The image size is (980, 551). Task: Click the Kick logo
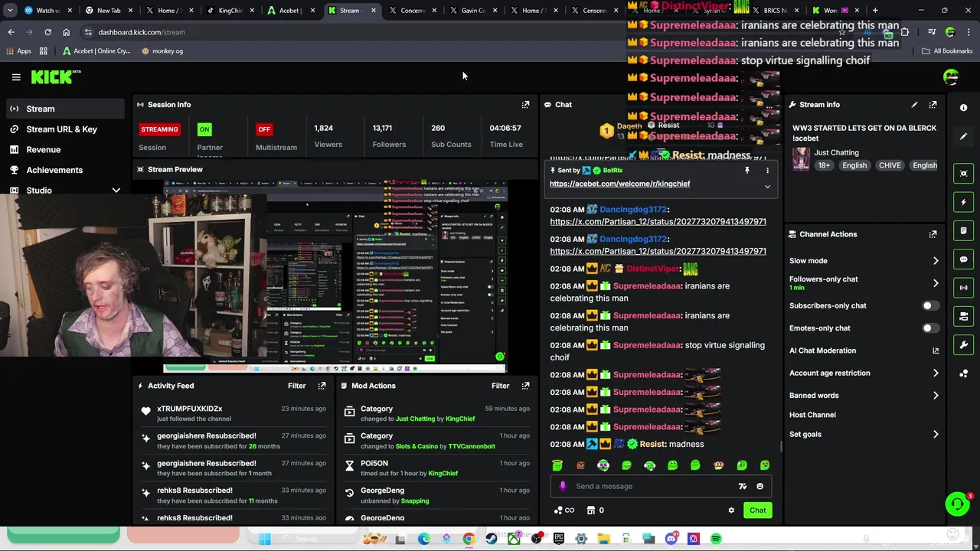coord(54,77)
